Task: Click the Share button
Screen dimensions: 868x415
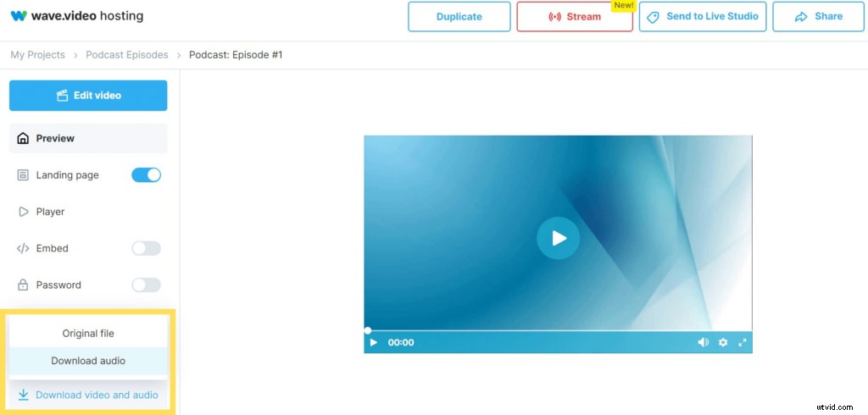Action: click(x=818, y=17)
